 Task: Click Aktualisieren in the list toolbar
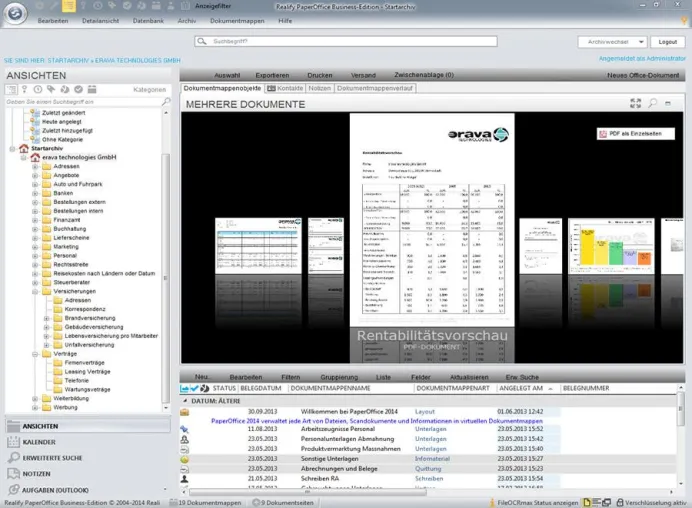pyautogui.click(x=469, y=377)
